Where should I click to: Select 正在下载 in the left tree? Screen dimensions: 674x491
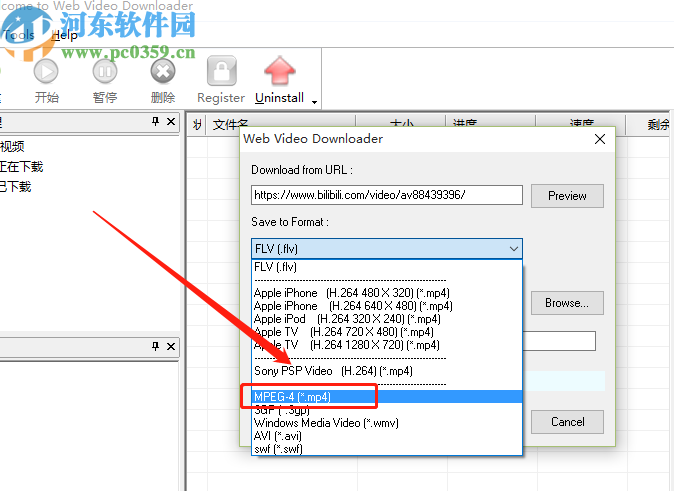(x=21, y=167)
